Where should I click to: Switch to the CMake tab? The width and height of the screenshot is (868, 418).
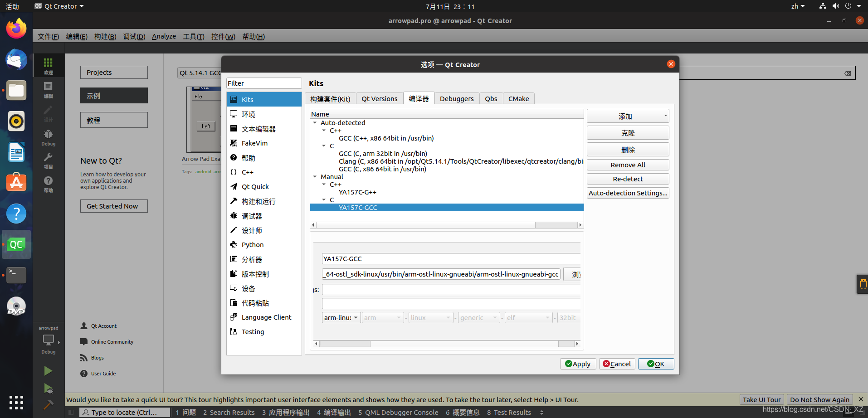pos(519,99)
